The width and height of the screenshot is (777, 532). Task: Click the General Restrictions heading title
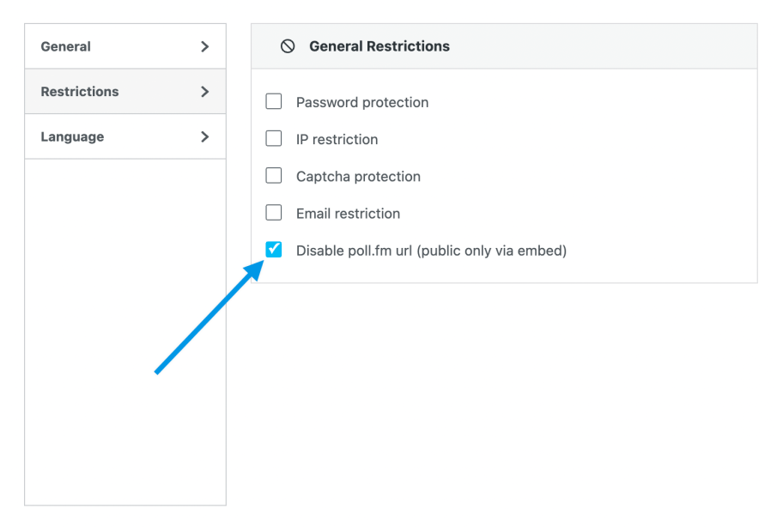click(x=379, y=46)
